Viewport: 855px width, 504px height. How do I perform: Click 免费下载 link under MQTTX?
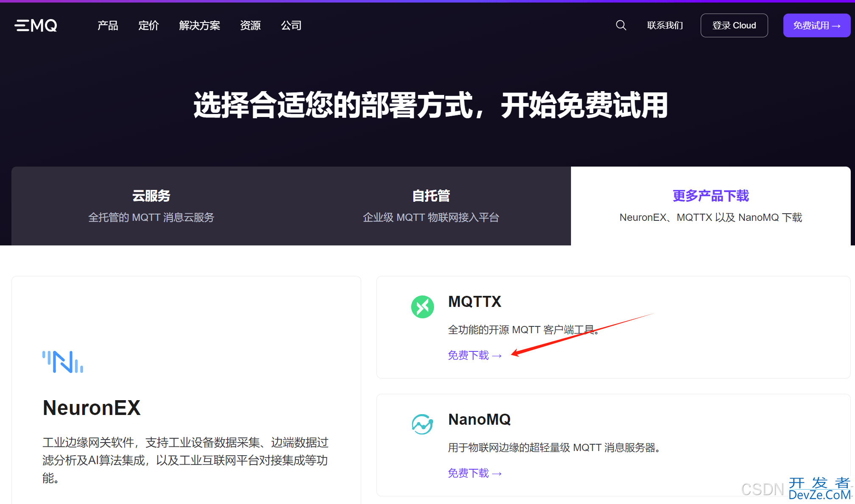(475, 355)
